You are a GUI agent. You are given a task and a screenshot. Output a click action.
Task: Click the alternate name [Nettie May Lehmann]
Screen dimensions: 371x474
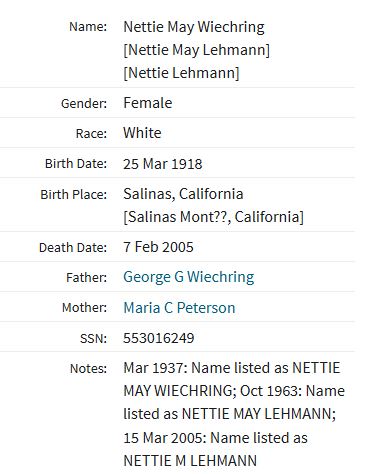[197, 50]
